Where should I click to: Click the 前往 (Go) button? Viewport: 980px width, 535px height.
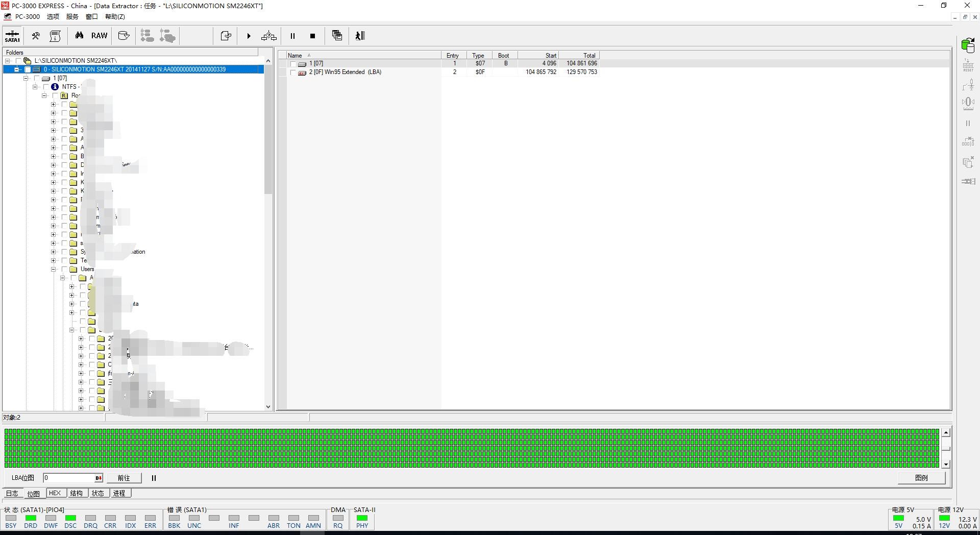(x=124, y=478)
